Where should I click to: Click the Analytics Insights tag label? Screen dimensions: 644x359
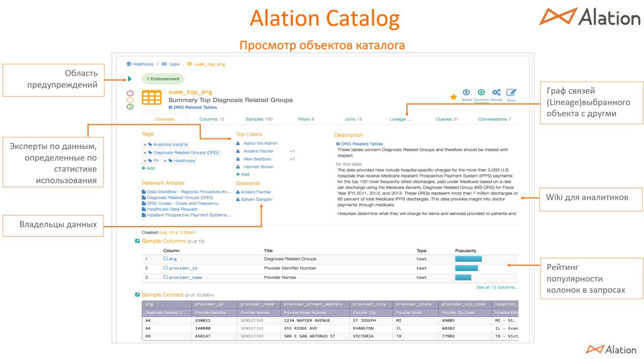tap(171, 145)
